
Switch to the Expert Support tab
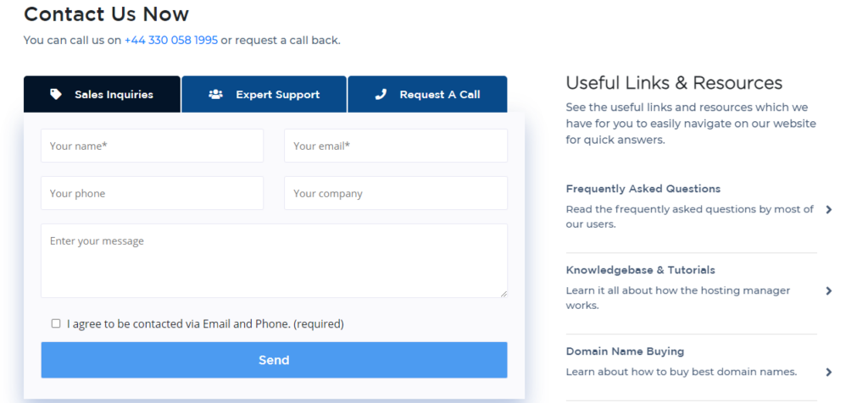[x=264, y=94]
